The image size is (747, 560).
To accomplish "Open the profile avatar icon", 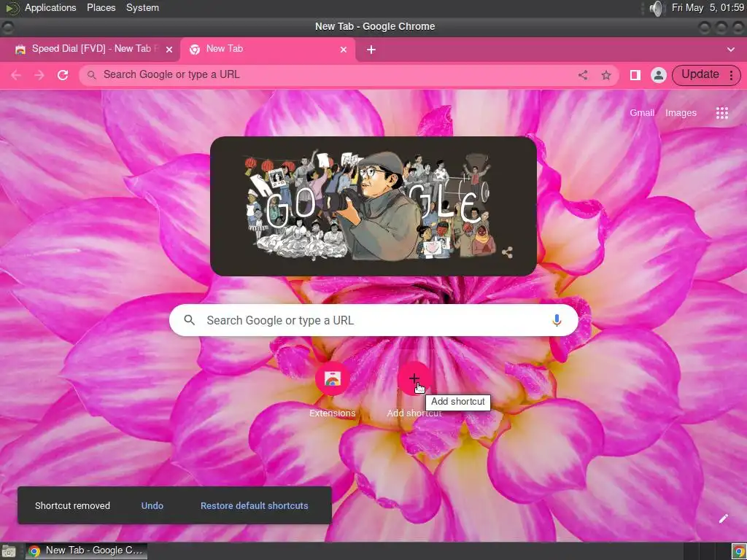I will tap(659, 75).
